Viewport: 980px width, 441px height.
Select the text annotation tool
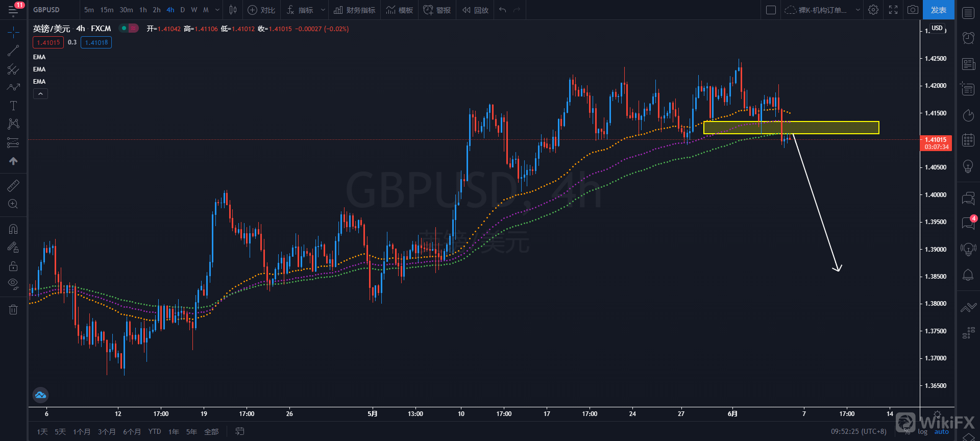coord(13,106)
